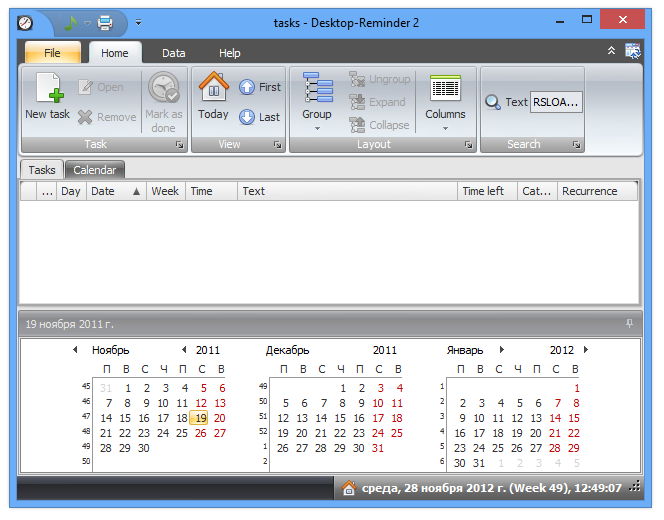The width and height of the screenshot is (664, 520).
Task: Click the printer icon in title bar
Action: coord(105,23)
